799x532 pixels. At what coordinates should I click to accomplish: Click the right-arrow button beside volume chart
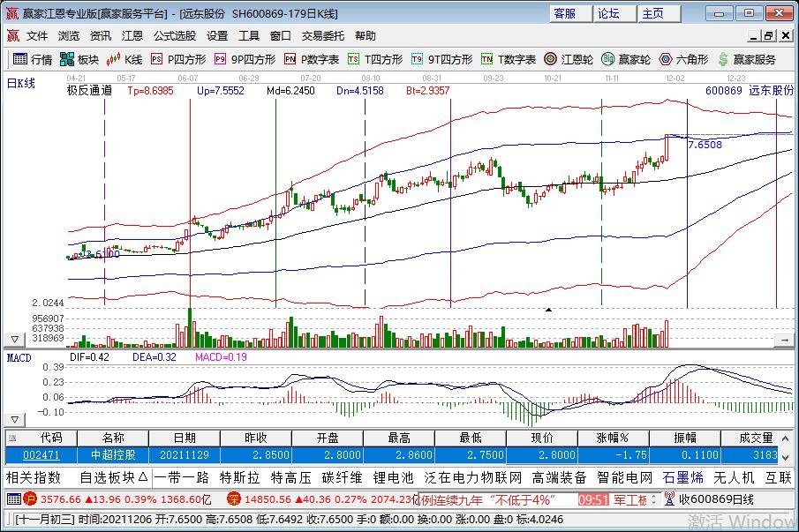click(784, 340)
